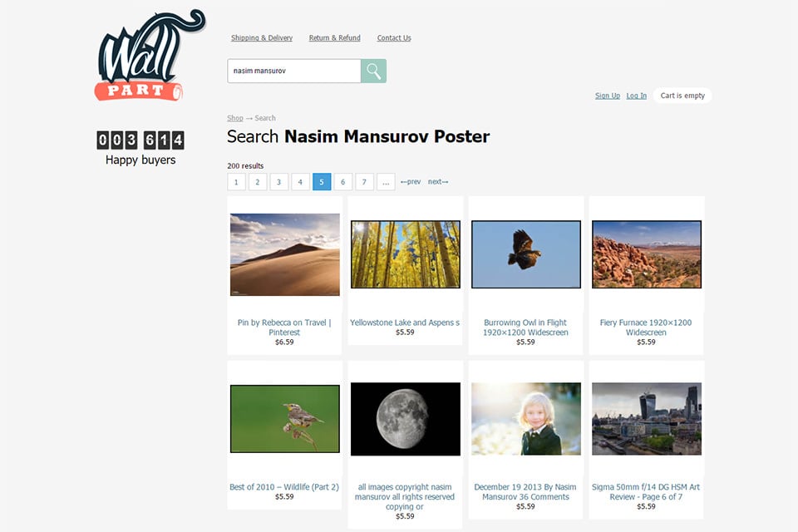Open the wildlife bird on branch thumbnail

(x=285, y=418)
